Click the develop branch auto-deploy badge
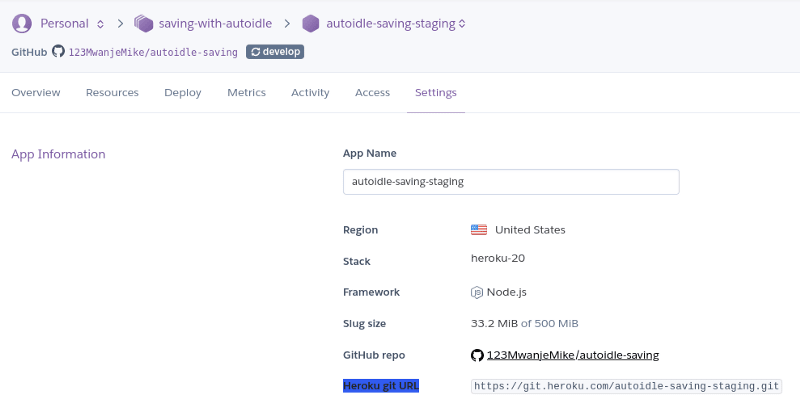Screen dimensions: 800x407 tap(275, 51)
